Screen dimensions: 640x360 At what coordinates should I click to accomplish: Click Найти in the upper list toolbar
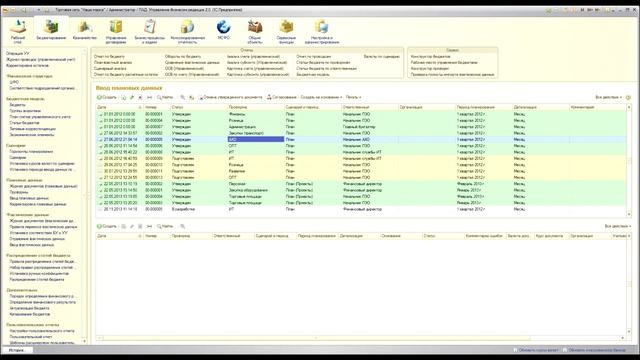tap(165, 98)
